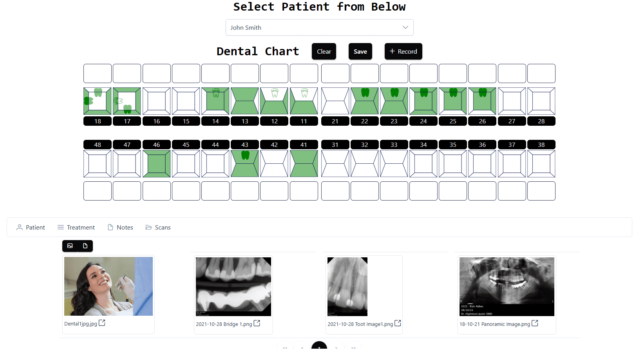Add a new Record
The image size is (644, 349).
click(x=403, y=51)
